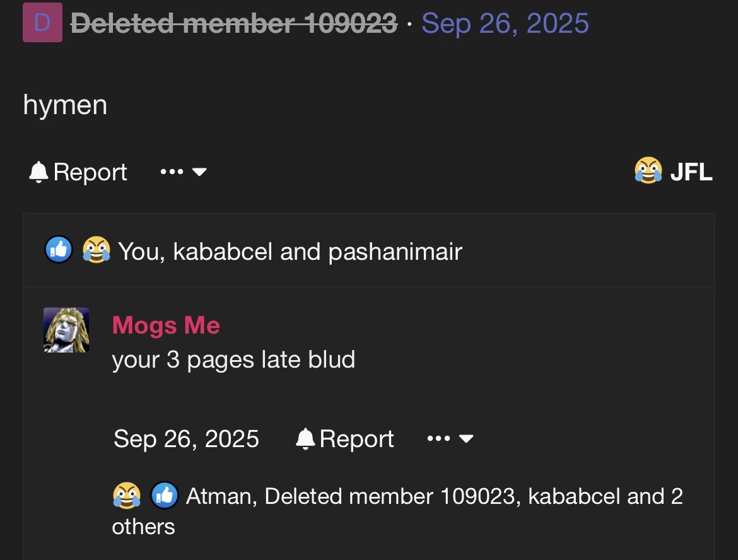Report the reply from Mogs Me
This screenshot has width=738, height=560.
(x=356, y=438)
